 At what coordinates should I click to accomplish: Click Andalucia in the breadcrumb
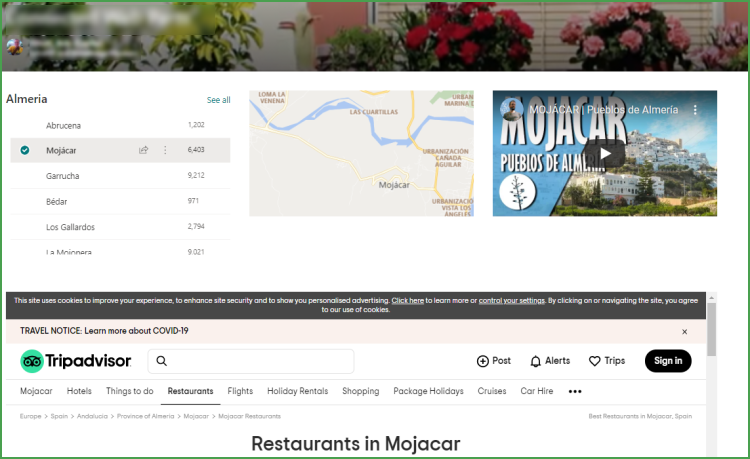click(x=92, y=416)
